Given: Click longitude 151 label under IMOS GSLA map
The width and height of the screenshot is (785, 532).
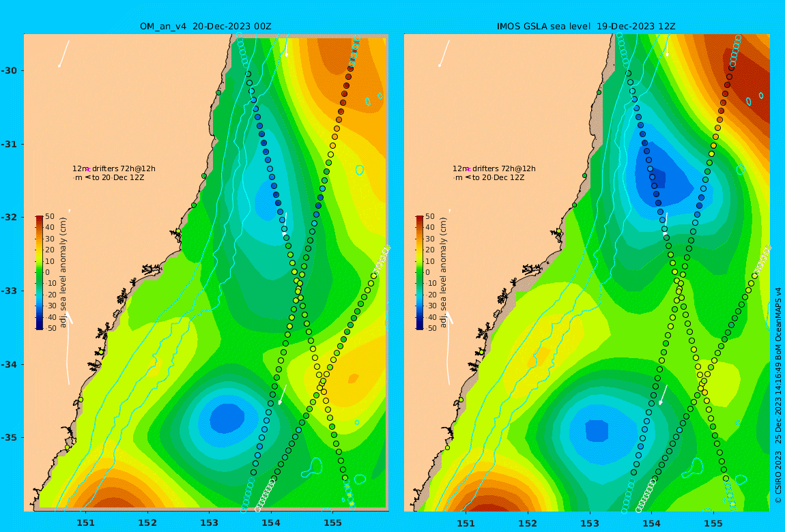Looking at the screenshot, I should click(x=466, y=524).
